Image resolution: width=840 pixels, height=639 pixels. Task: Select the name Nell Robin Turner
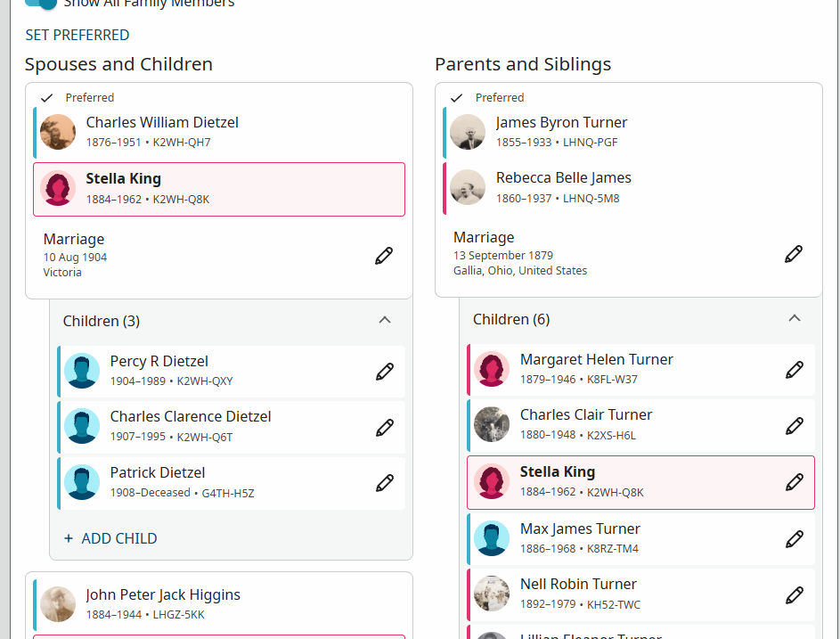(x=579, y=584)
